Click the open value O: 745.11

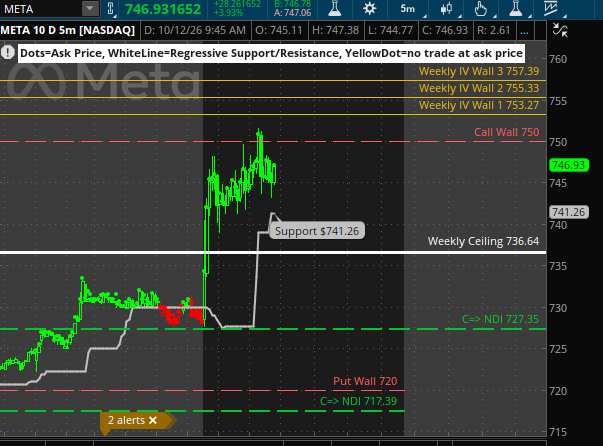tap(279, 30)
